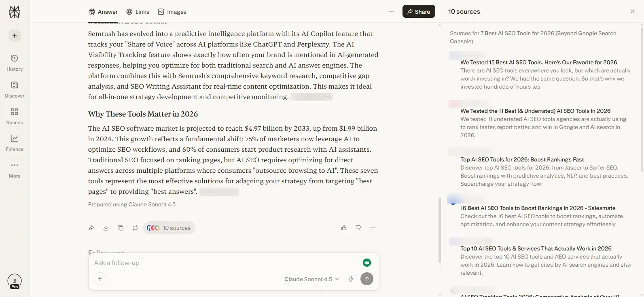Start a new thread with plus button
The image size is (644, 297).
15,36
